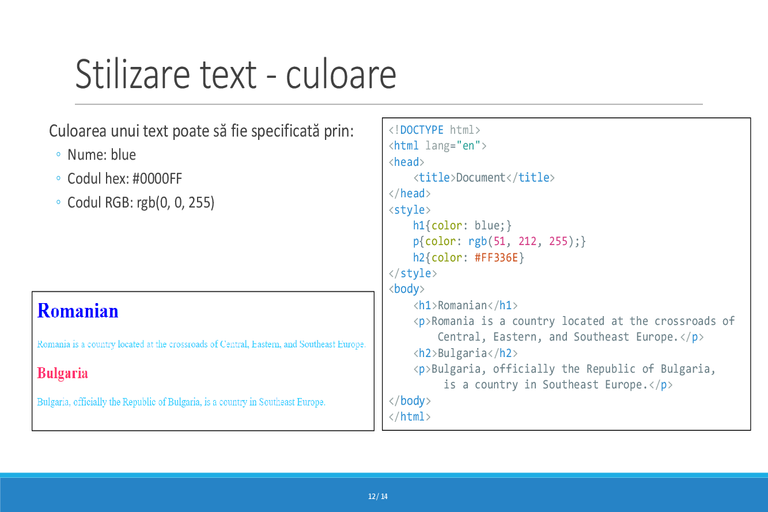Click the '<html lang="en">' code line
Image resolution: width=768 pixels, height=512 pixels.
point(437,146)
